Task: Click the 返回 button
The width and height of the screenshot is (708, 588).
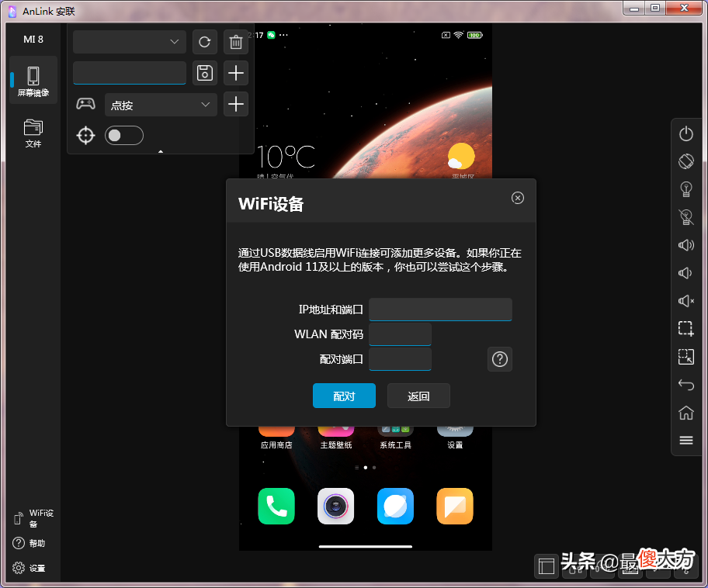Action: click(x=418, y=396)
